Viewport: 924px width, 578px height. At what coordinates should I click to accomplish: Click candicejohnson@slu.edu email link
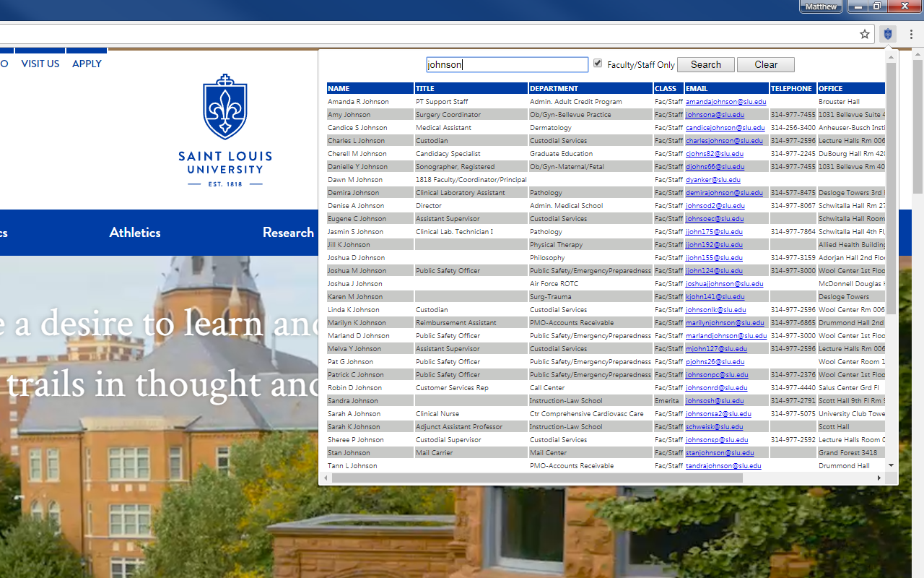click(726, 128)
